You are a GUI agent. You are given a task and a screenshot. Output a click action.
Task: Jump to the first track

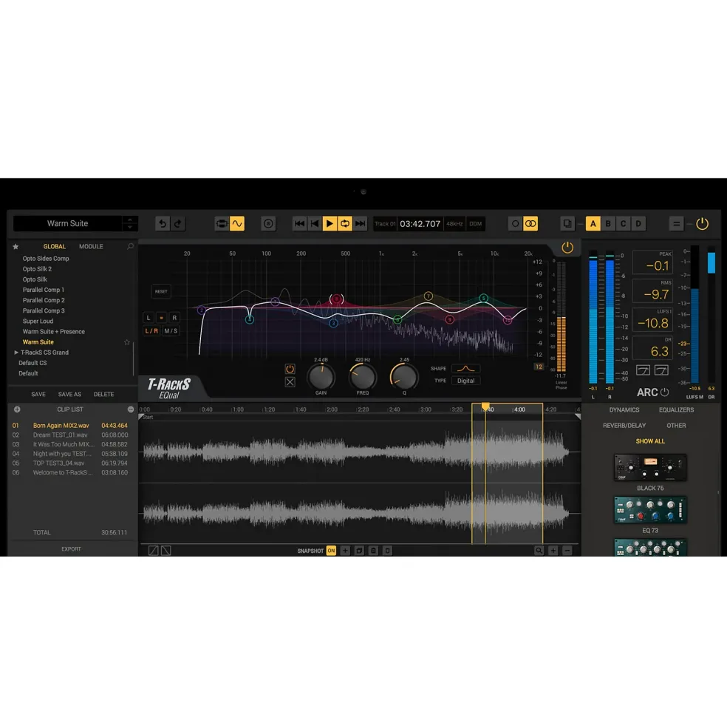[299, 224]
